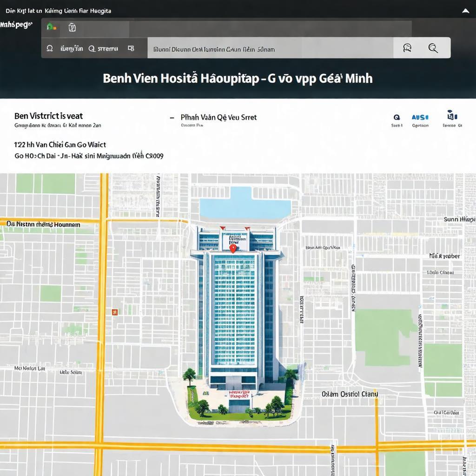476x476 pixels.
Task: Click the 'Benh Vien Hositã' page title
Action: (x=238, y=78)
